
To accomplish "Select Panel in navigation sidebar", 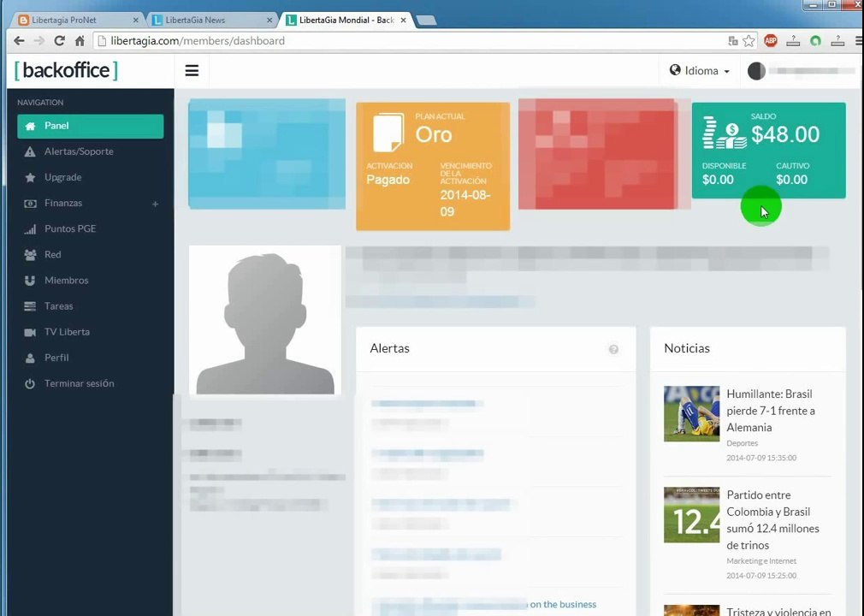I will point(91,126).
